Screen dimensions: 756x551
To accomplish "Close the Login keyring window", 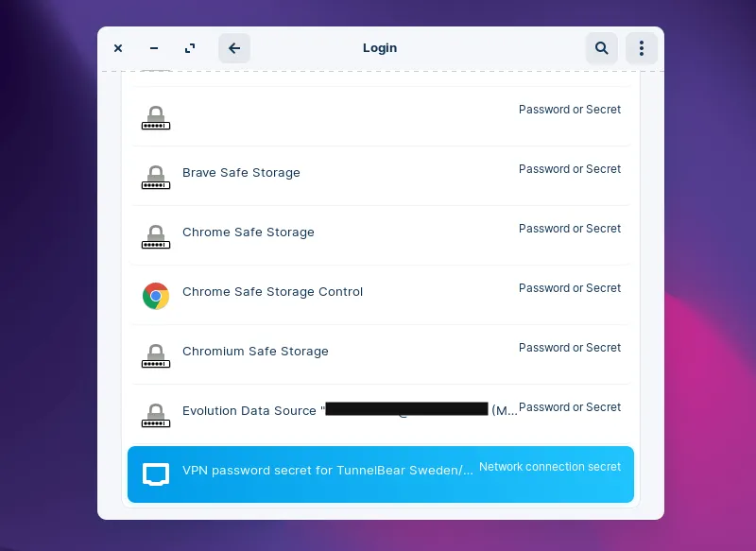I will pos(118,48).
